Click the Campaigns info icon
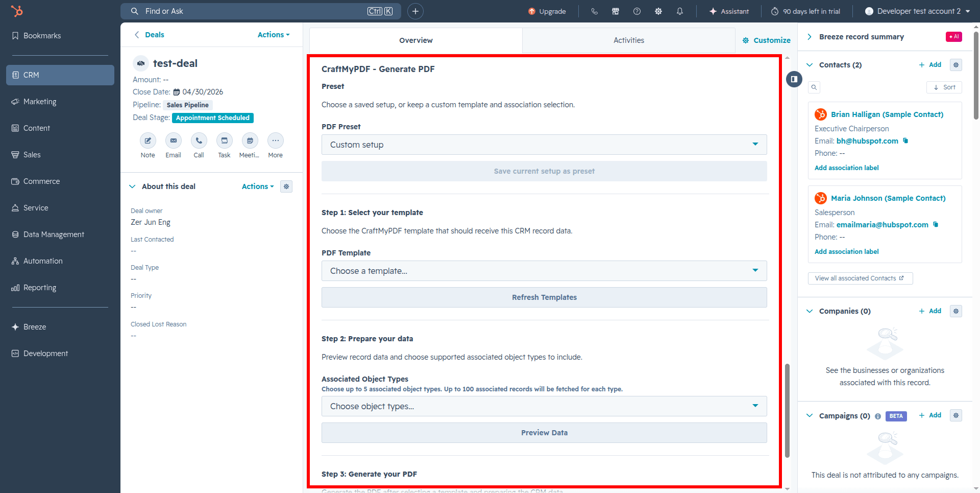Screen dimensions: 980x493 pos(878,416)
